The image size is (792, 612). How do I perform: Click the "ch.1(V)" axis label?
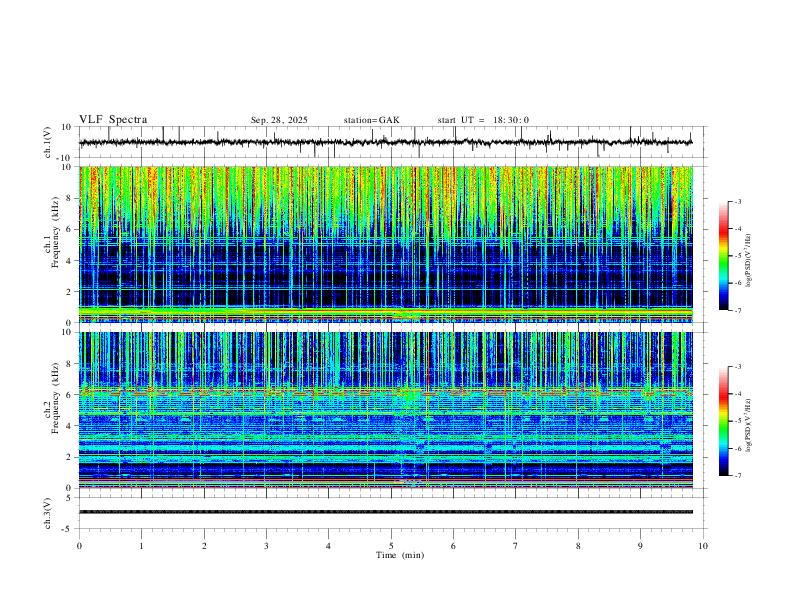pyautogui.click(x=48, y=142)
